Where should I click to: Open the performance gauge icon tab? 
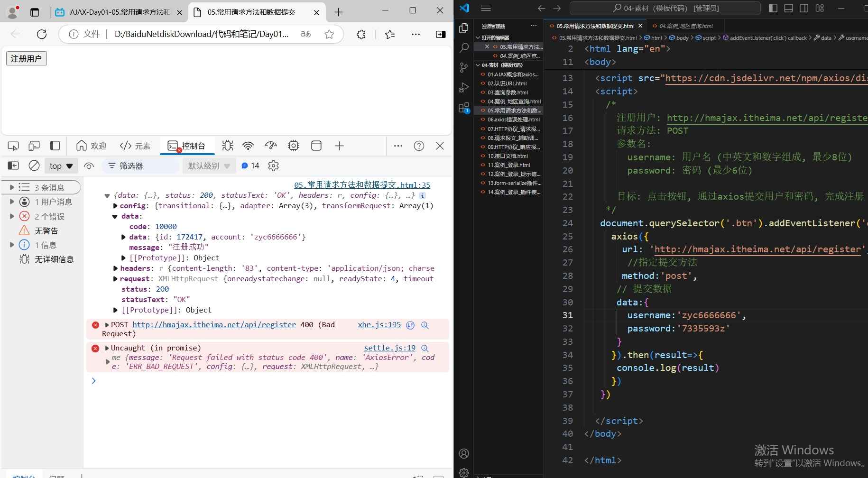pos(271,146)
